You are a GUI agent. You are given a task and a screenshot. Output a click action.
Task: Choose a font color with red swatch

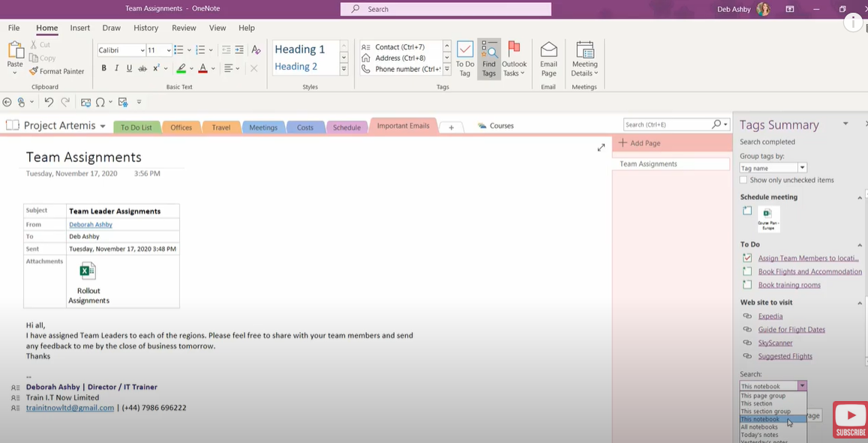pos(204,68)
